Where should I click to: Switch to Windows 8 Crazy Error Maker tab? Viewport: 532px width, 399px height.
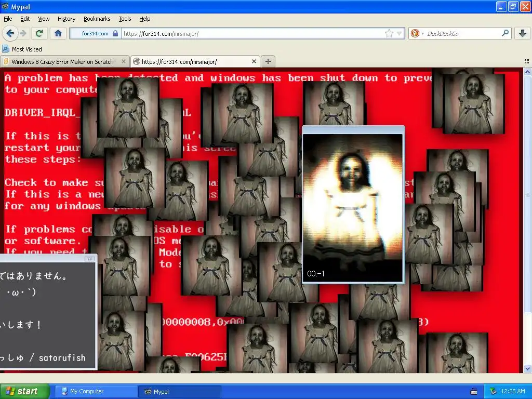point(64,61)
